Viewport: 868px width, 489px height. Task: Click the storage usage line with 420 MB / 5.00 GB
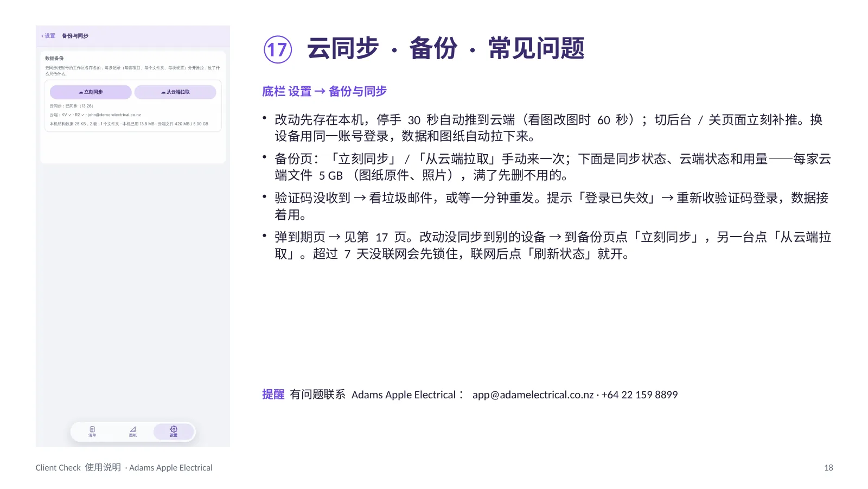tap(129, 124)
